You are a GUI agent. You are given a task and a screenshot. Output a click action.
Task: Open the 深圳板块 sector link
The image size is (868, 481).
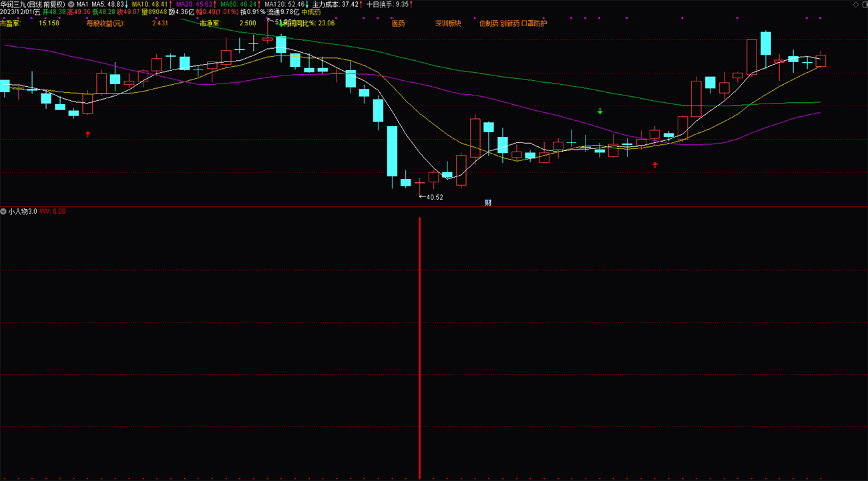(448, 23)
